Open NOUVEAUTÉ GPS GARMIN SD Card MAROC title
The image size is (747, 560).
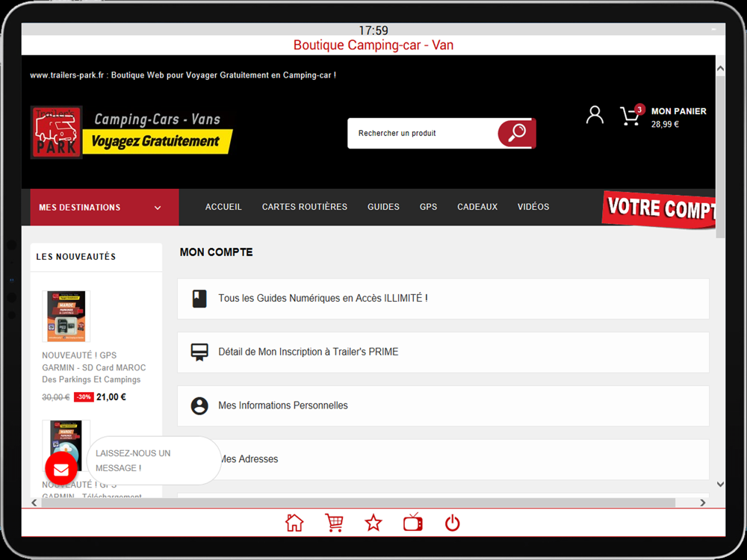pyautogui.click(x=94, y=367)
